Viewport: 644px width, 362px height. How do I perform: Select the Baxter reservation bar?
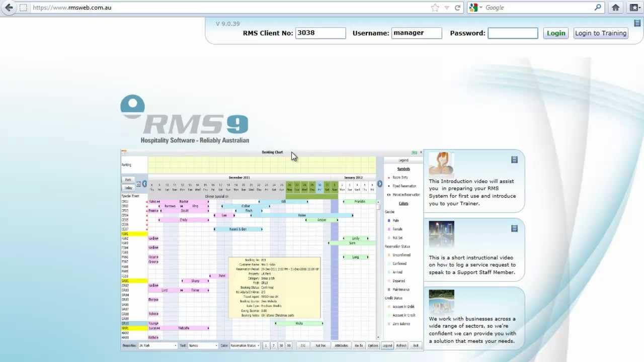183,202
